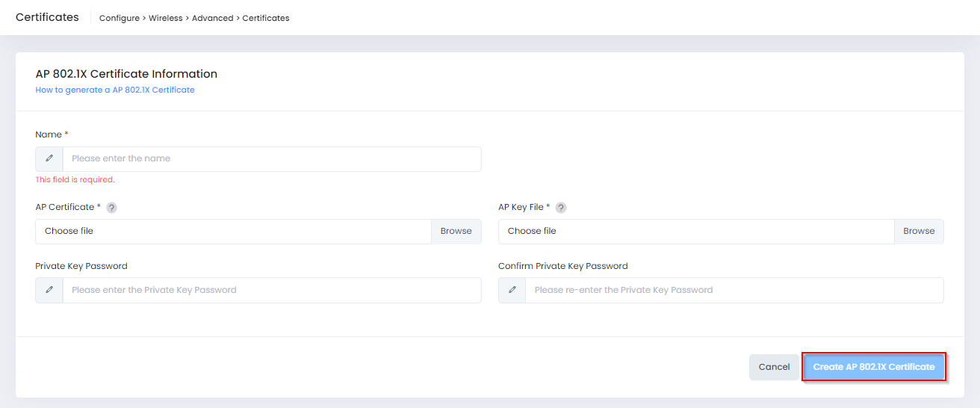Screen dimensions: 980x408
Task: Click pencil icon beside Confirm Private Key Password
Action: click(512, 290)
